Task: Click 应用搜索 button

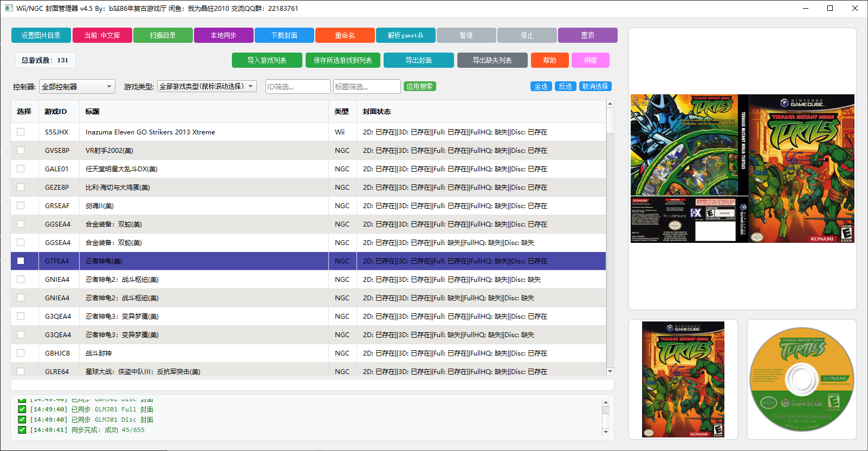Action: pos(420,86)
